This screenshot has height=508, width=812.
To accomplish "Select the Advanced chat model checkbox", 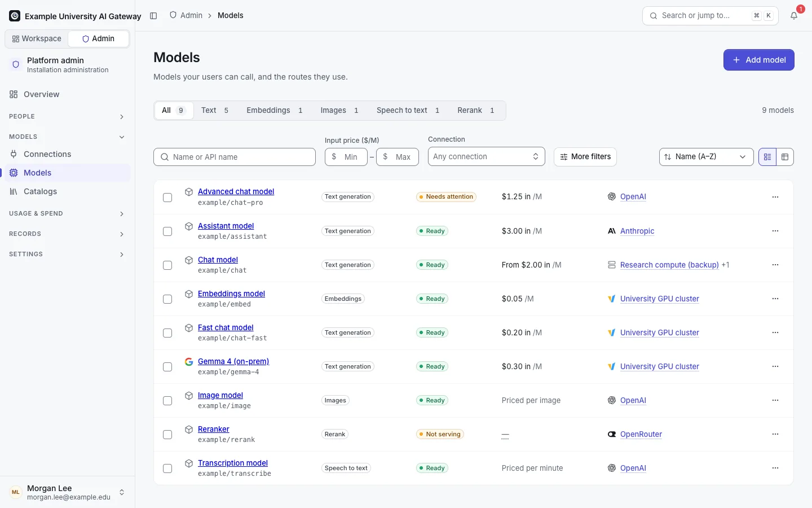I will click(167, 198).
